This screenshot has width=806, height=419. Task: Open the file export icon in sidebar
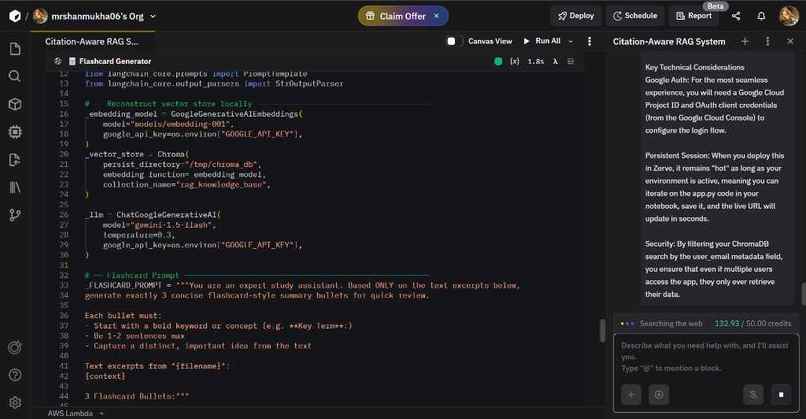click(x=15, y=159)
